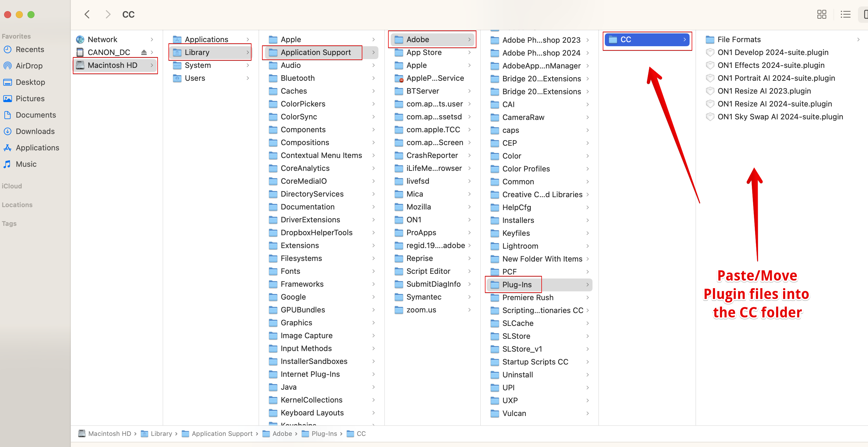Select the Users folder
The height and width of the screenshot is (447, 868).
pyautogui.click(x=195, y=78)
